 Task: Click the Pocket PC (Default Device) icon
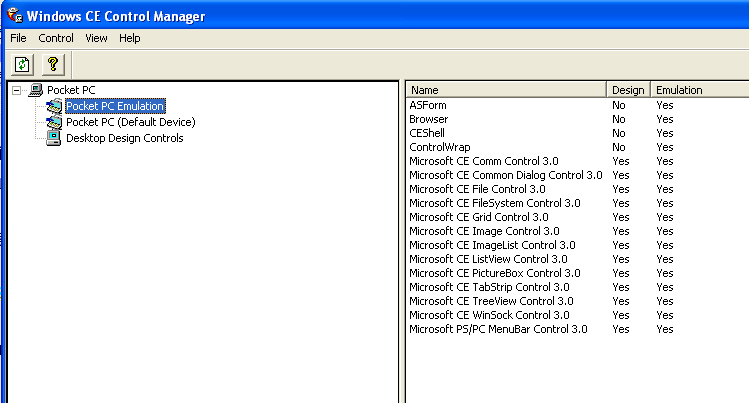click(54, 122)
